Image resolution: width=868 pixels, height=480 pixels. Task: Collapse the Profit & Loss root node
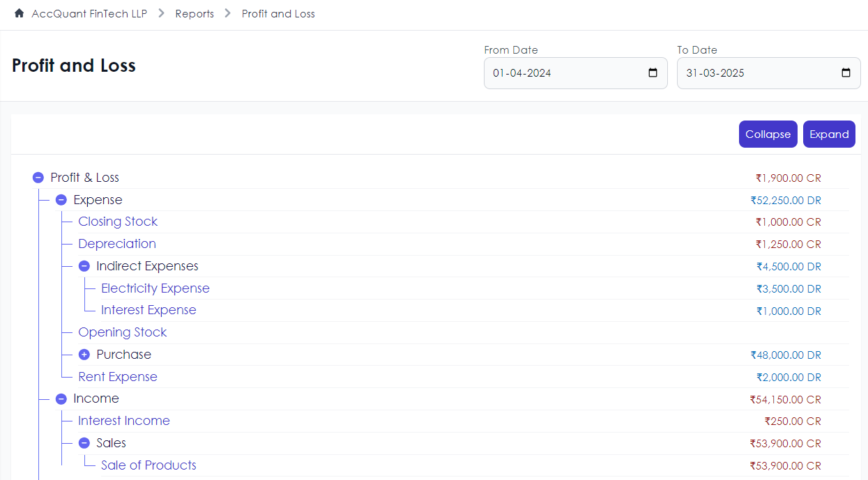38,178
